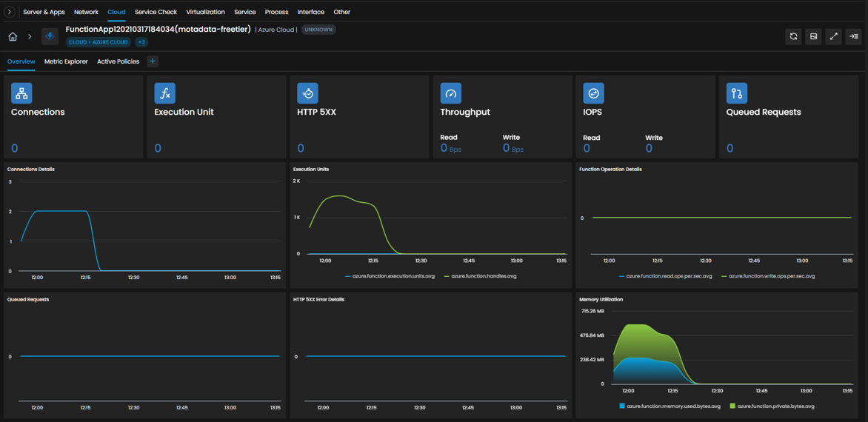Screen dimensions: 868x422
Task: Expand the +3 additional tags badge
Action: (141, 42)
